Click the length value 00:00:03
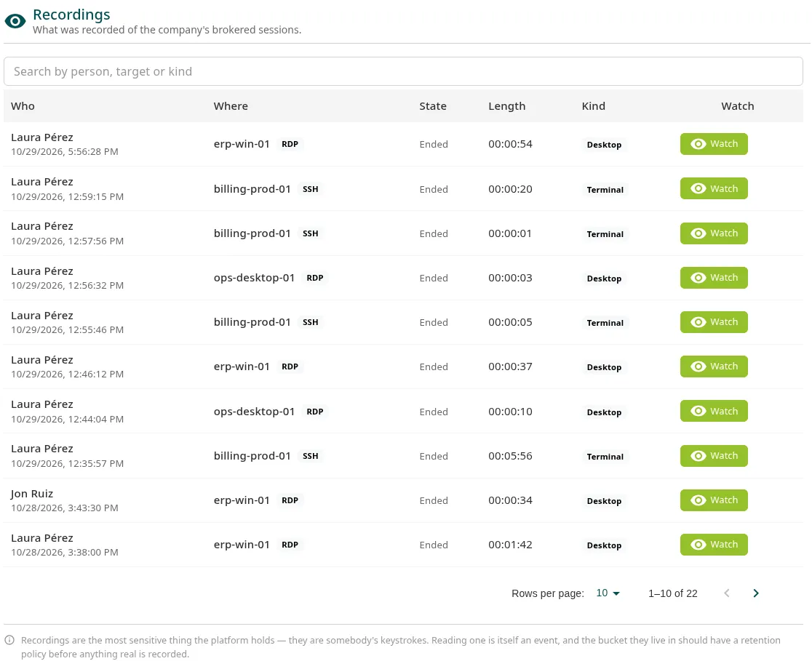This screenshot has width=812, height=661. (510, 278)
